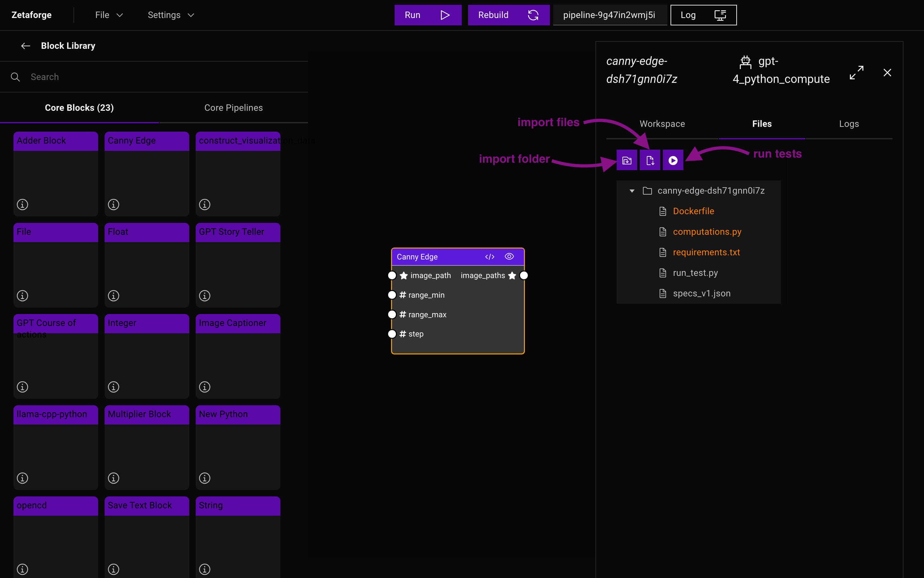Focus the block Search field
Screen dimensions: 924x578
click(x=154, y=77)
